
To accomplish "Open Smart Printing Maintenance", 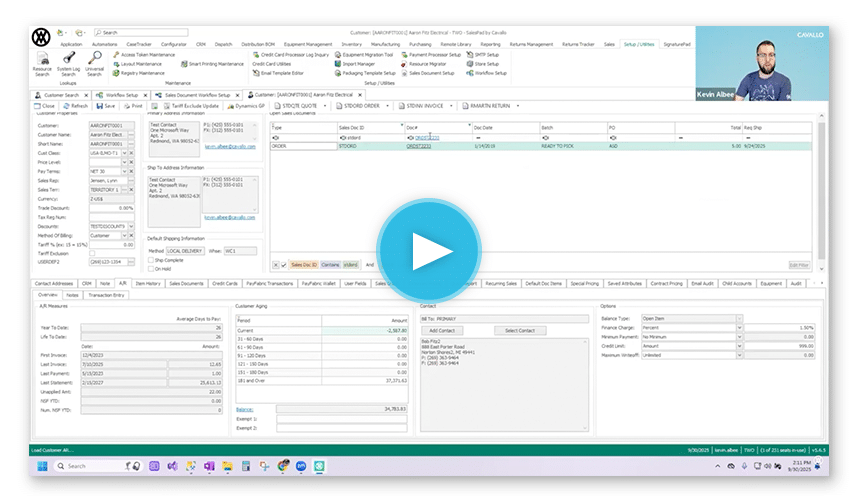I will pyautogui.click(x=216, y=63).
